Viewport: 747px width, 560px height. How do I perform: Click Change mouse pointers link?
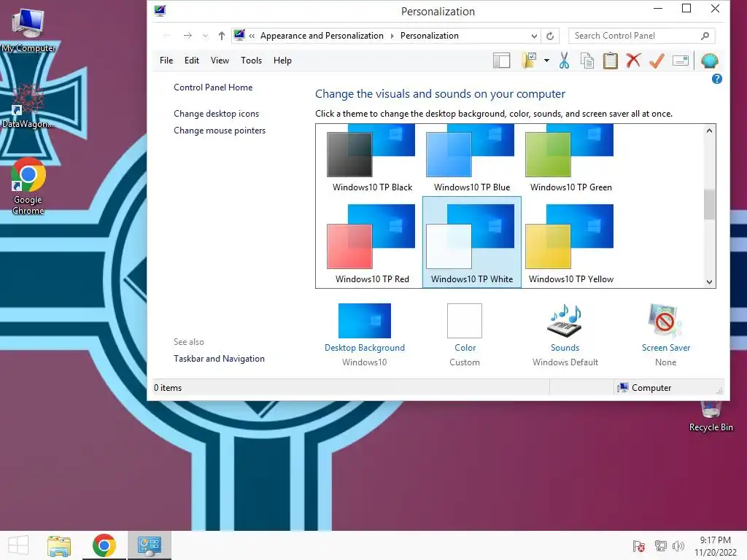click(x=220, y=131)
